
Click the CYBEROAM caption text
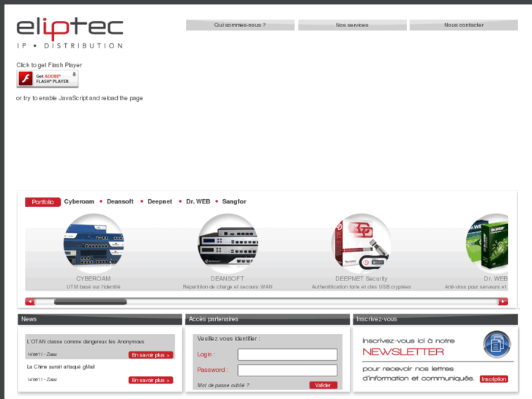94,278
